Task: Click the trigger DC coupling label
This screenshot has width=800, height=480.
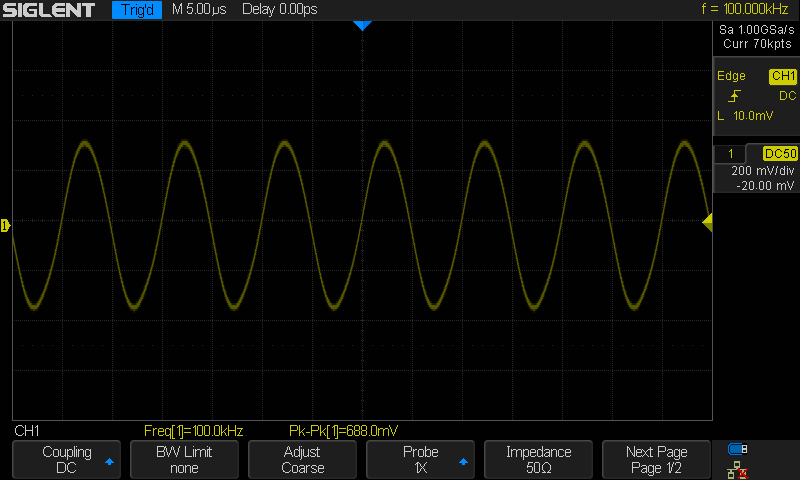Action: pos(787,96)
